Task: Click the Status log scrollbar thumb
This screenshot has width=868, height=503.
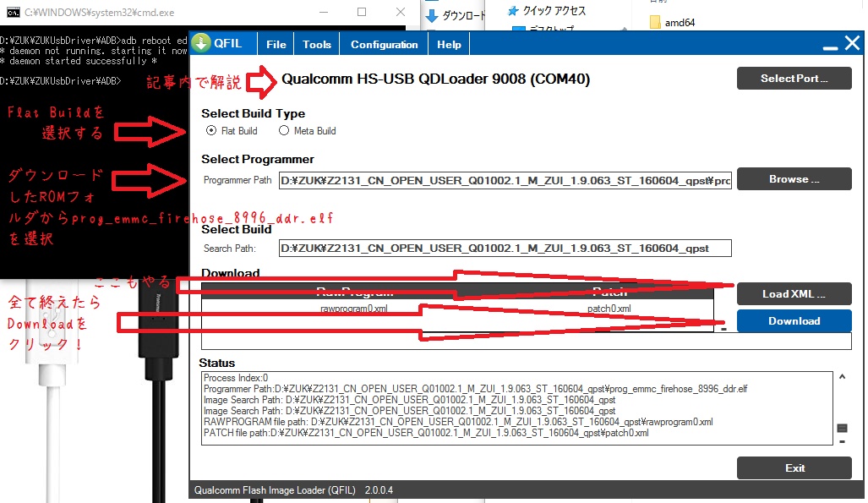Action: pyautogui.click(x=842, y=428)
